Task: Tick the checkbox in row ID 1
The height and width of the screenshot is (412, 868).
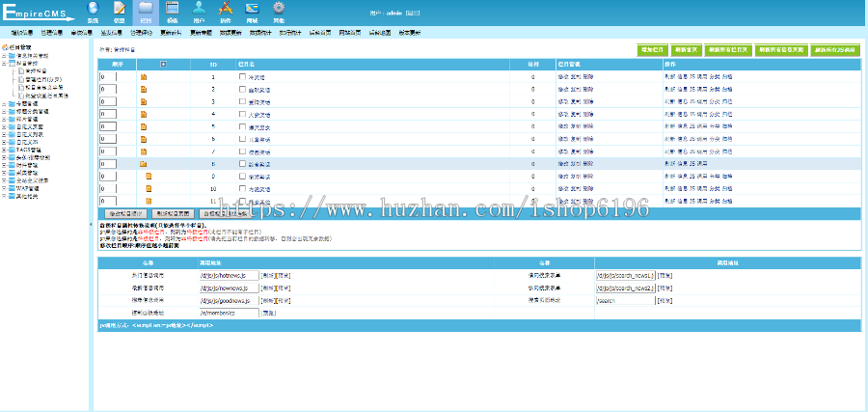Action: tap(242, 76)
